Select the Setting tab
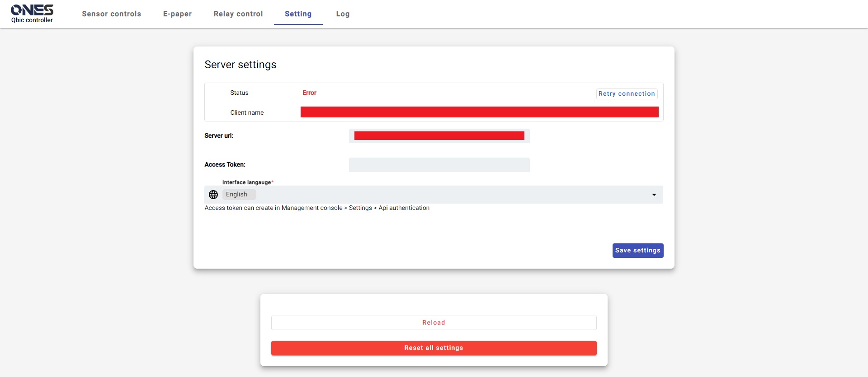868x377 pixels. coord(298,14)
